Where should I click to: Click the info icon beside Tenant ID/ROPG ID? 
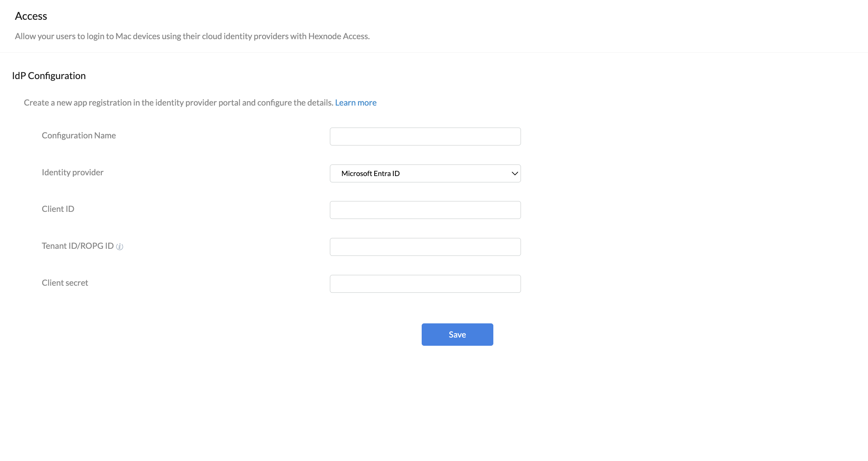tap(119, 247)
